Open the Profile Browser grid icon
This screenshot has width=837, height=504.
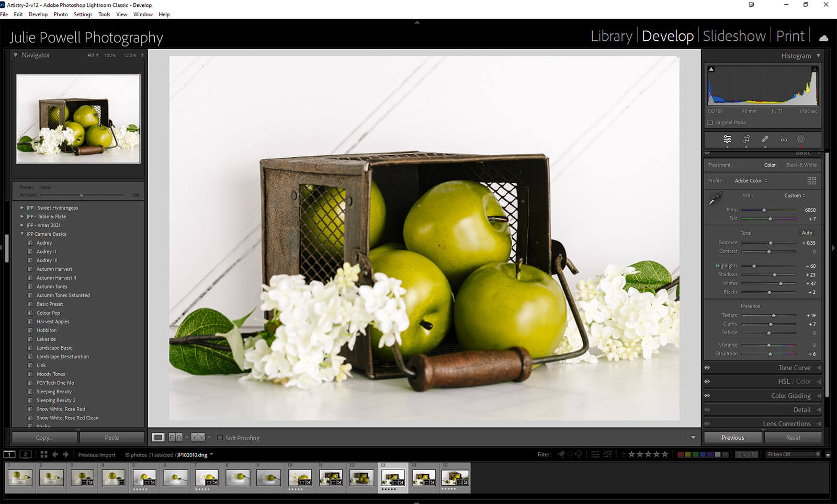pyautogui.click(x=811, y=180)
